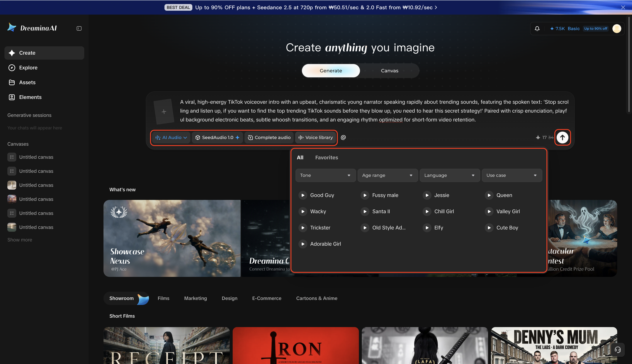The height and width of the screenshot is (364, 632).
Task: Switch to Canvas mode
Action: tap(390, 71)
